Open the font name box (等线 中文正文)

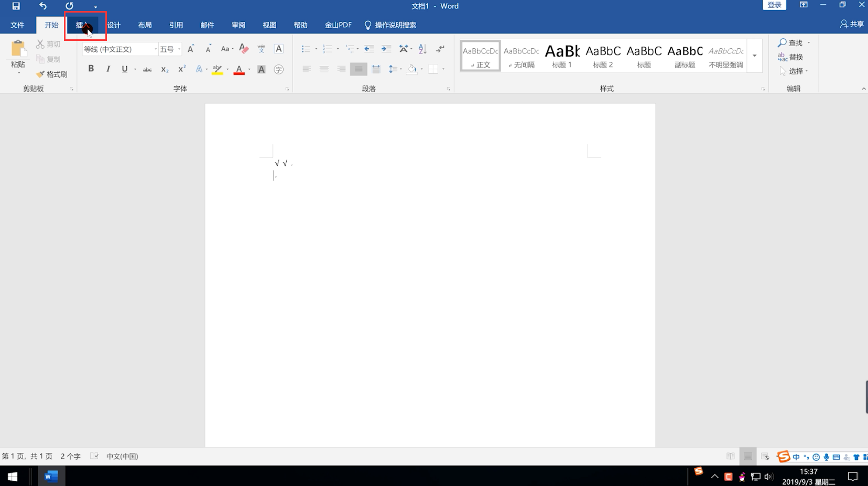pyautogui.click(x=120, y=49)
